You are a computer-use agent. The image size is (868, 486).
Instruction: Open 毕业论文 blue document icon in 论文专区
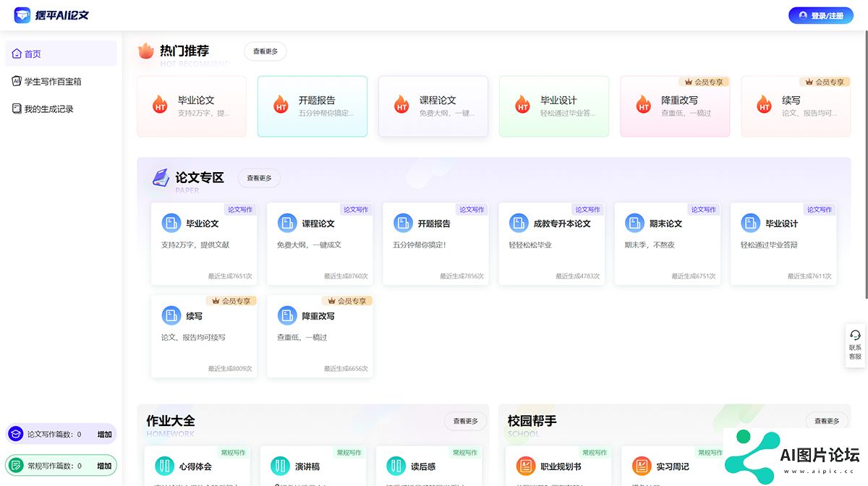171,223
